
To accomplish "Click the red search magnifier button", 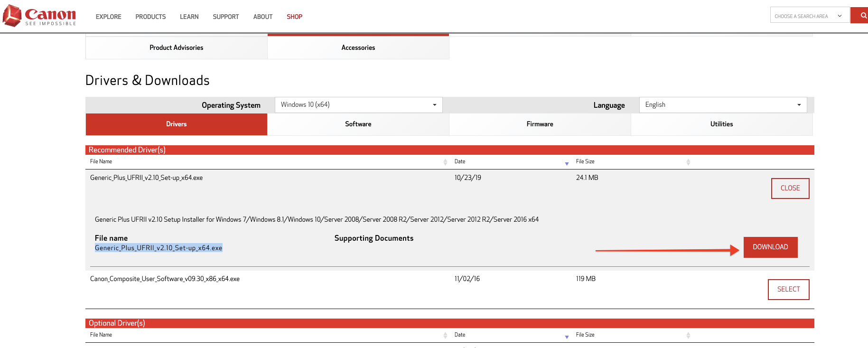I will 860,15.
